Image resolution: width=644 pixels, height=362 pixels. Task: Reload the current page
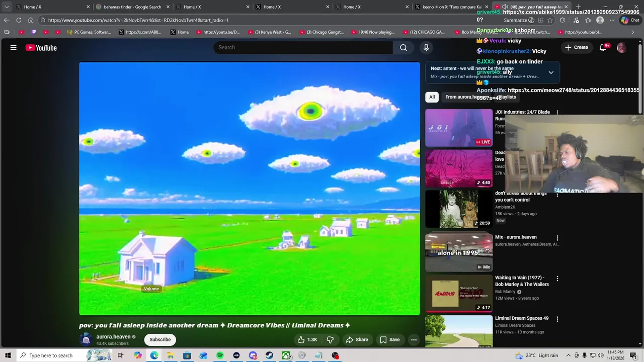[x=19, y=20]
